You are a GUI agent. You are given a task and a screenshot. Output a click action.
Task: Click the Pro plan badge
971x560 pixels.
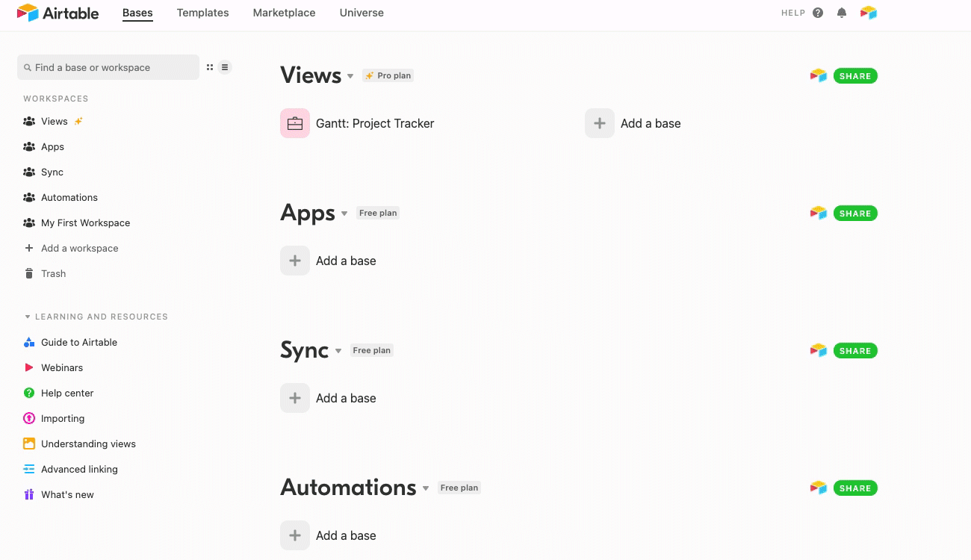click(388, 75)
